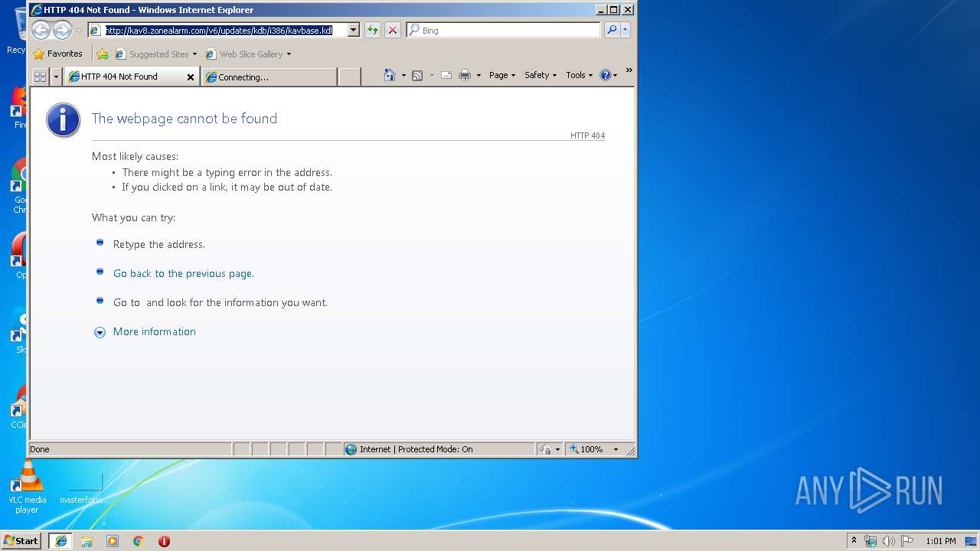The height and width of the screenshot is (551, 980).
Task: Click the search magnifier button
Action: (612, 30)
